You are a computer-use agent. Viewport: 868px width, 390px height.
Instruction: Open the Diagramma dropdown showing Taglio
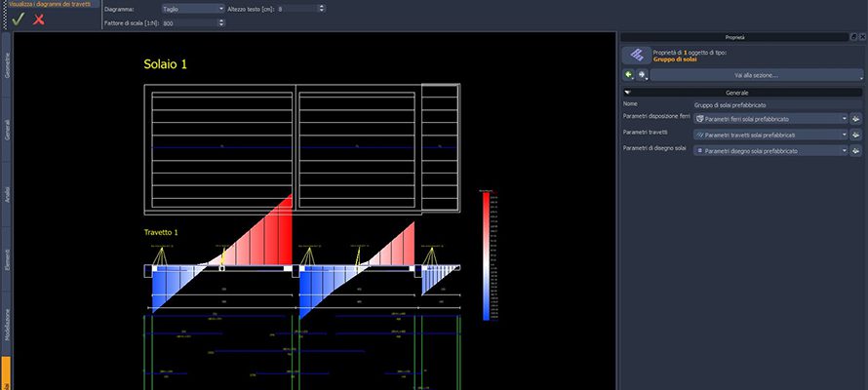(x=193, y=9)
